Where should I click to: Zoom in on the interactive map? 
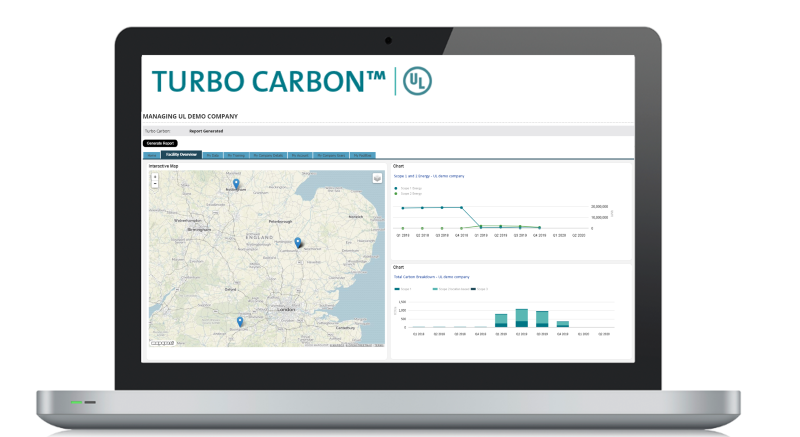click(155, 177)
